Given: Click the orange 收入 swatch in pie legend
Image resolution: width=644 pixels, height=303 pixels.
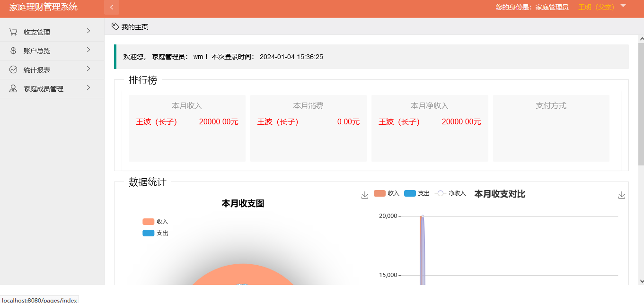Looking at the screenshot, I should pyautogui.click(x=148, y=222).
